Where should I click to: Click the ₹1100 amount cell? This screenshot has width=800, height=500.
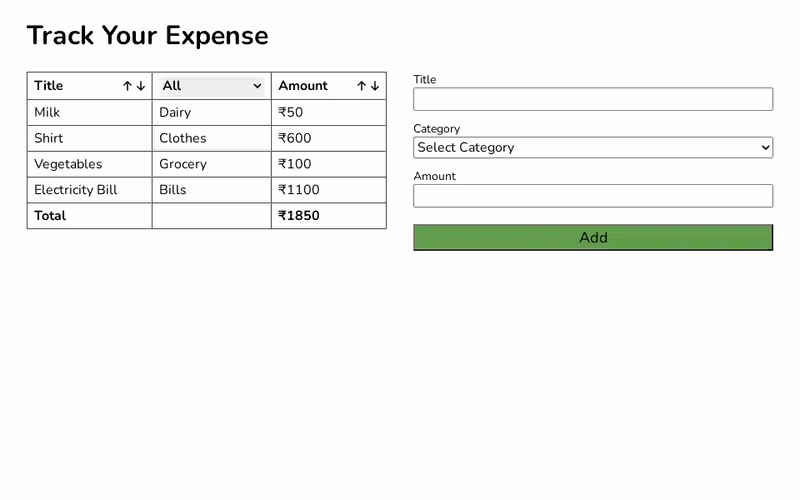point(299,190)
